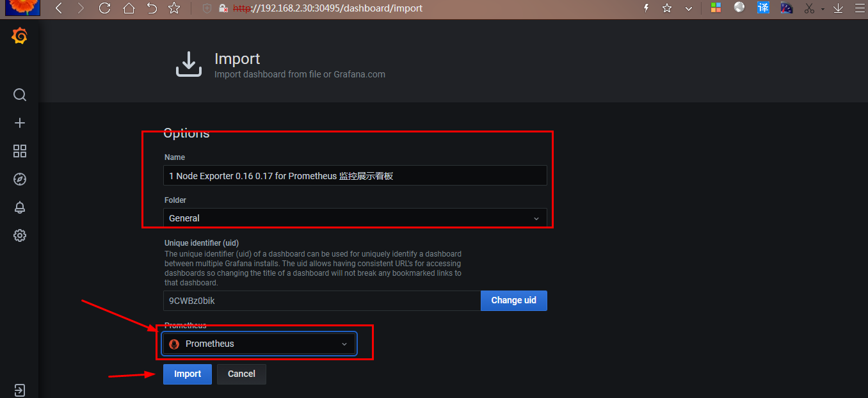Click the favorites star right of address bar
The image size is (868, 398).
coord(667,8)
